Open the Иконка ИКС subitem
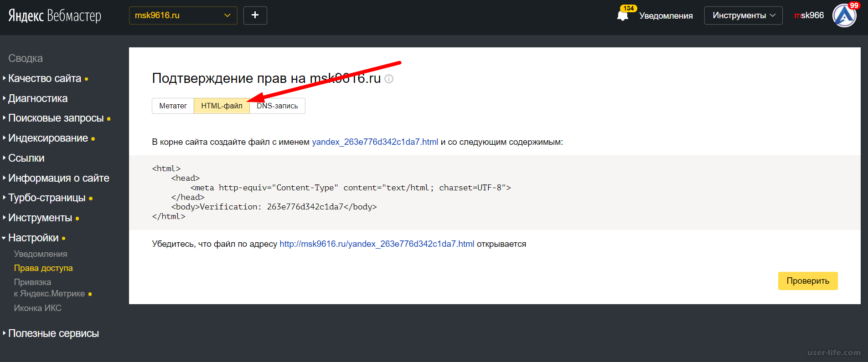The width and height of the screenshot is (868, 362). (x=37, y=308)
